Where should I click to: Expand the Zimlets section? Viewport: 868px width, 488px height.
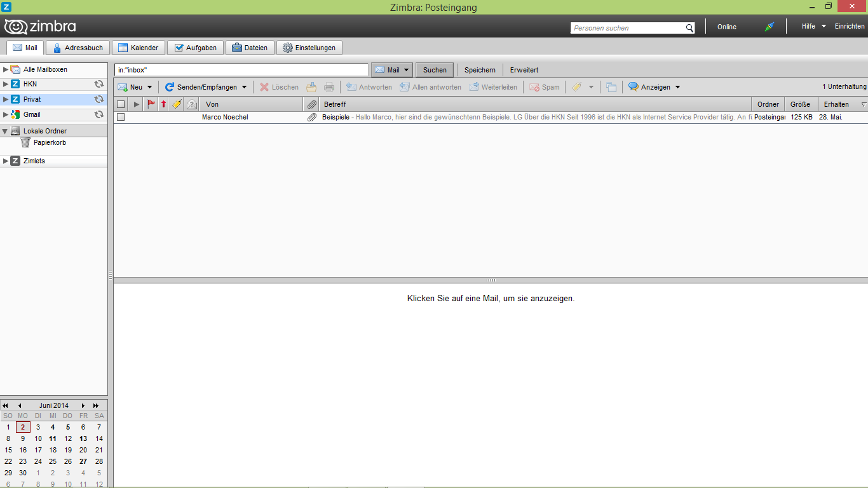(6, 161)
